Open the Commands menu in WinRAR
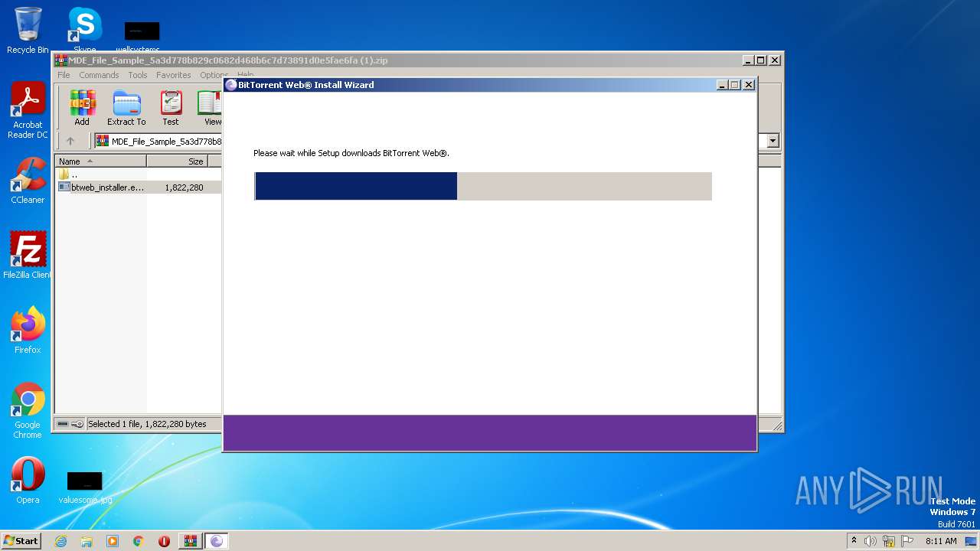The height and width of the screenshot is (551, 980). point(99,75)
